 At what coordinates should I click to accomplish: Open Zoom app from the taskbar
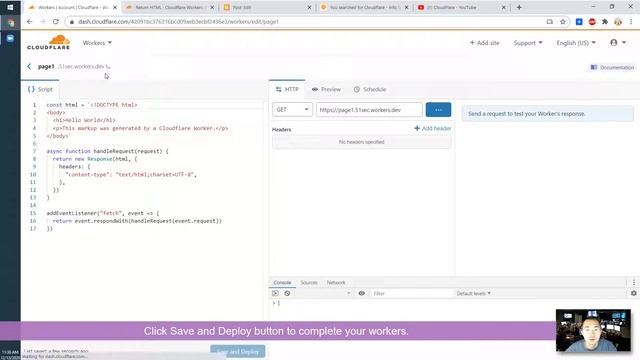[x=10, y=38]
